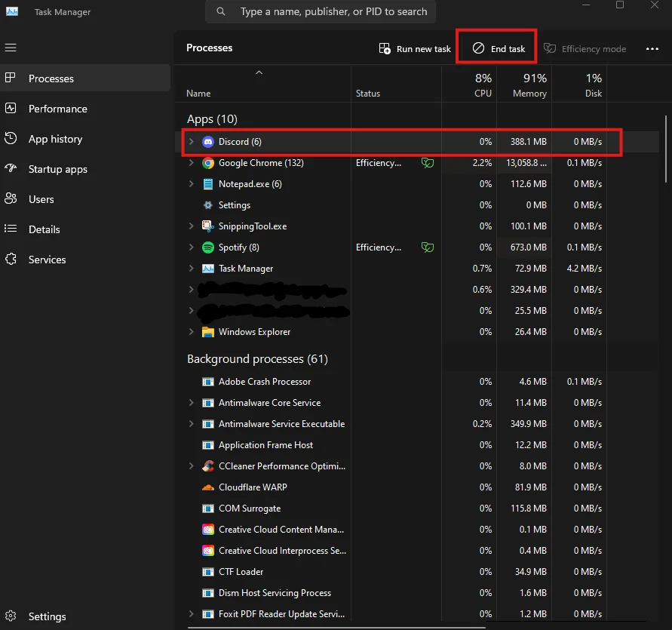Viewport: 672px width, 630px height.
Task: Click the Background processes (61) heading
Action: [x=258, y=359]
